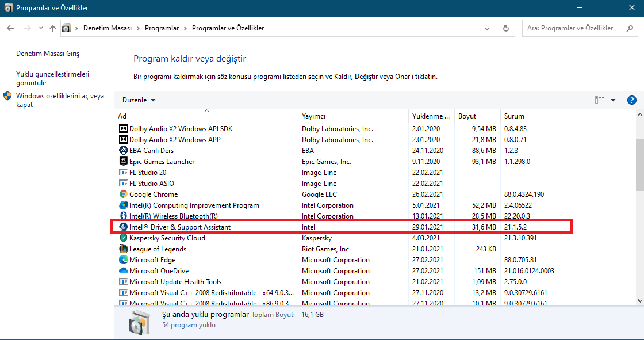Open help with the blue question mark
Image resolution: width=644 pixels, height=340 pixels.
coord(631,100)
